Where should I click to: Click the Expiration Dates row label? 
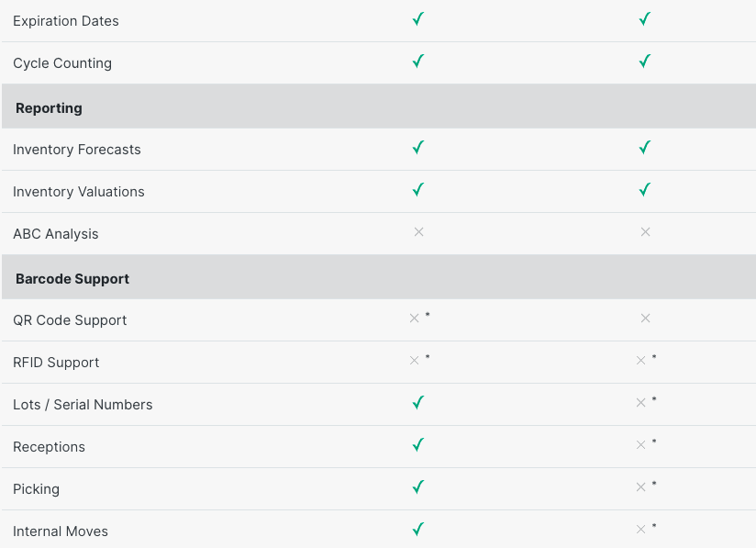[66, 21]
